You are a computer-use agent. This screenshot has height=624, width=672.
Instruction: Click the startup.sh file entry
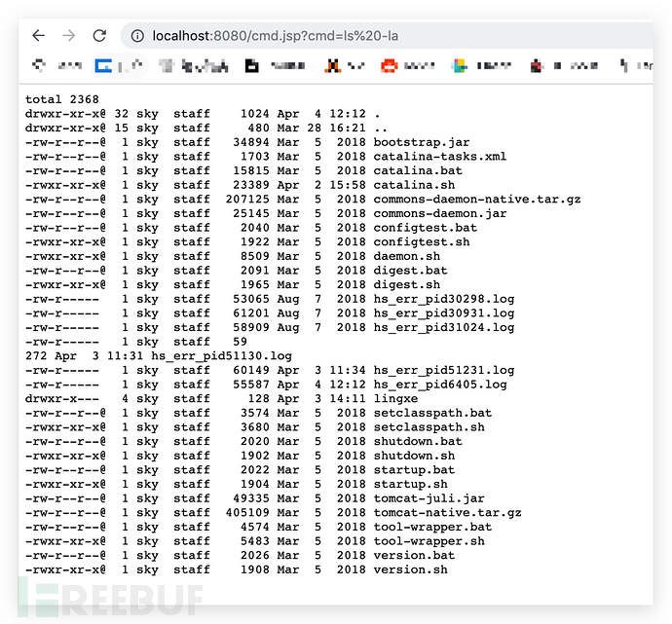(411, 484)
